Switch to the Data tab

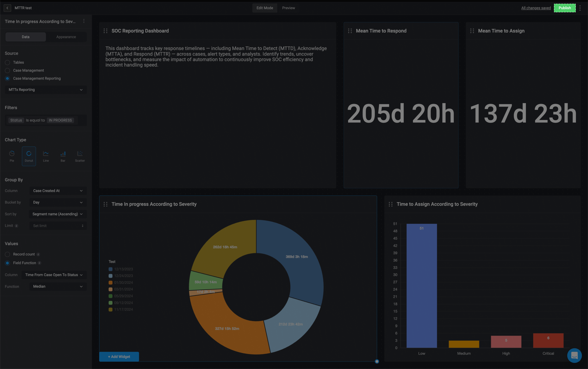(26, 37)
